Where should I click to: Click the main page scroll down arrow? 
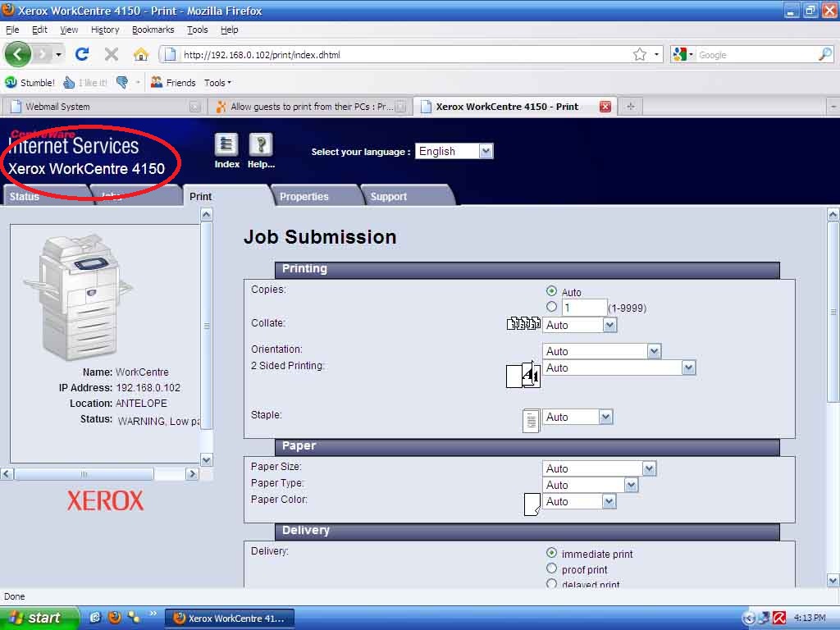tap(833, 580)
